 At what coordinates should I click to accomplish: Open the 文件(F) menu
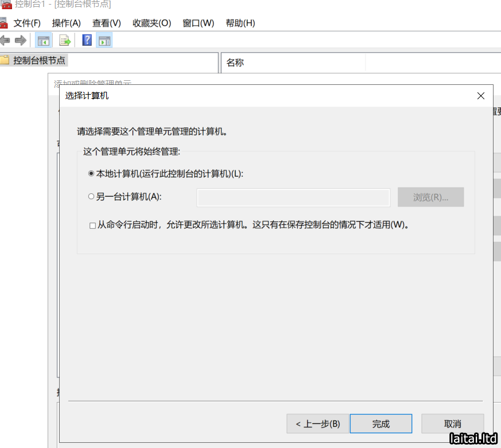tap(27, 23)
